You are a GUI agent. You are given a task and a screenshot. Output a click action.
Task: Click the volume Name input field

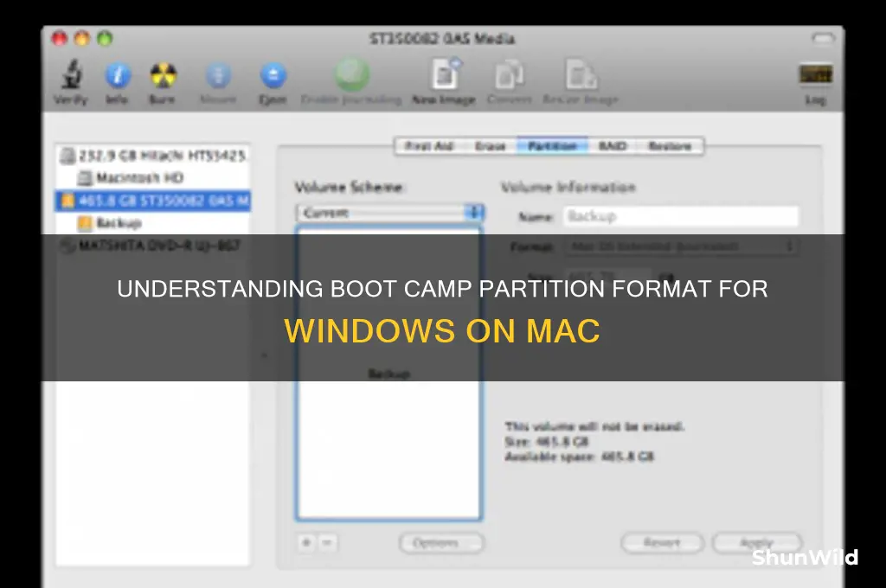(682, 216)
